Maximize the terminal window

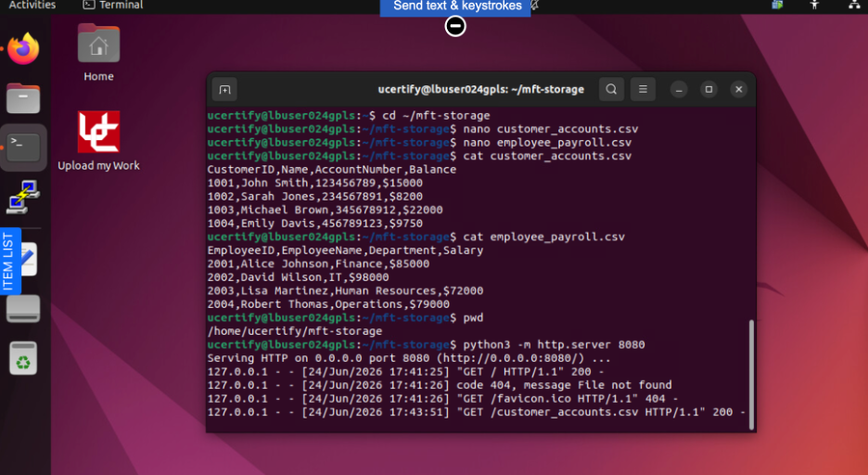coord(708,90)
